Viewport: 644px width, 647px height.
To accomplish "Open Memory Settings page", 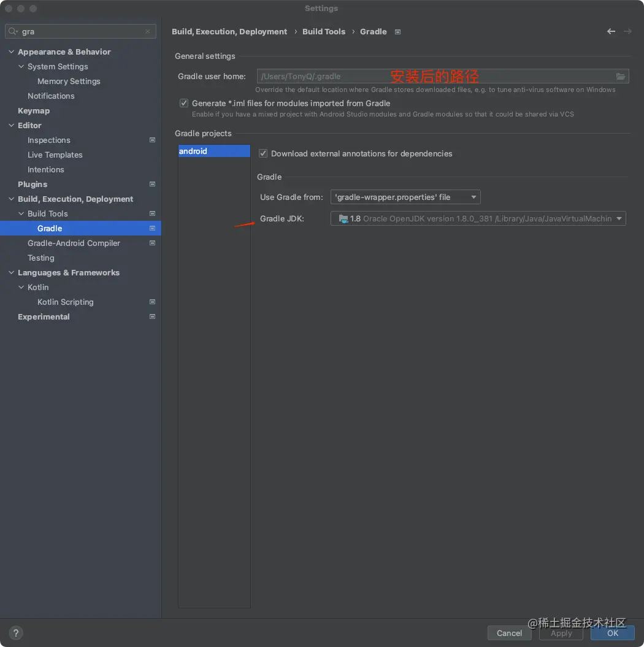I will [x=69, y=82].
